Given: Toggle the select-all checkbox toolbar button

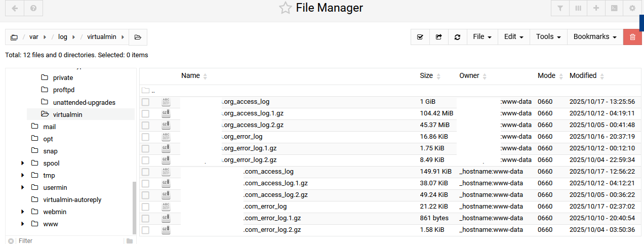Looking at the screenshot, I should coord(420,37).
